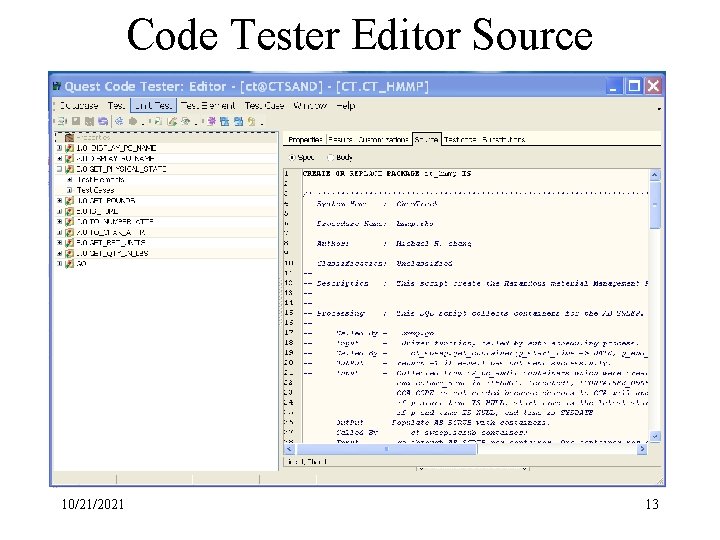
Task: Click the purple asterisk toolbar icon
Action: click(212, 121)
